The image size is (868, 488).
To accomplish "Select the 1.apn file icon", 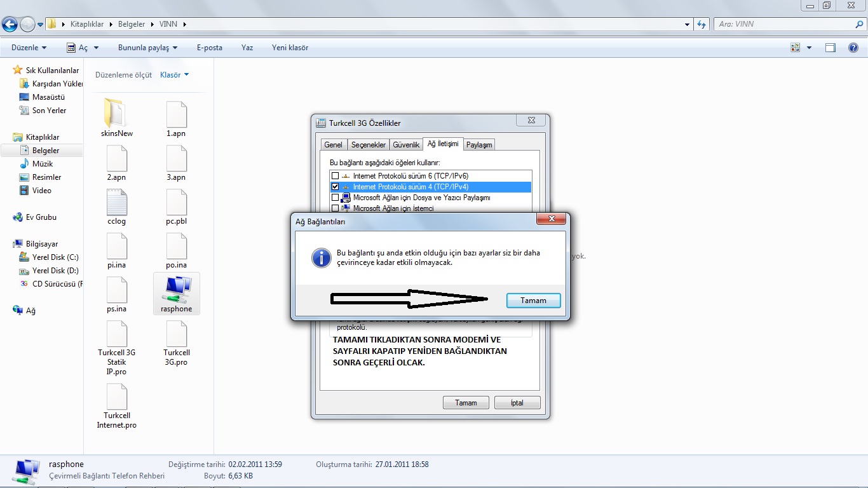I will tap(176, 114).
